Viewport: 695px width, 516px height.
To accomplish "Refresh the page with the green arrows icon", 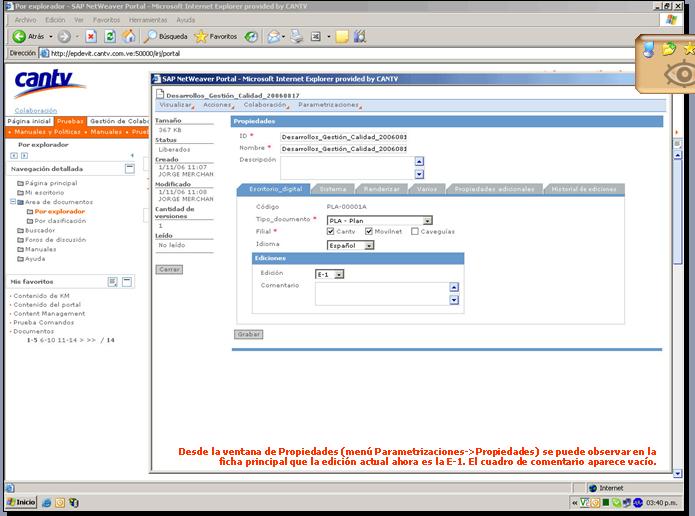I will tap(110, 36).
